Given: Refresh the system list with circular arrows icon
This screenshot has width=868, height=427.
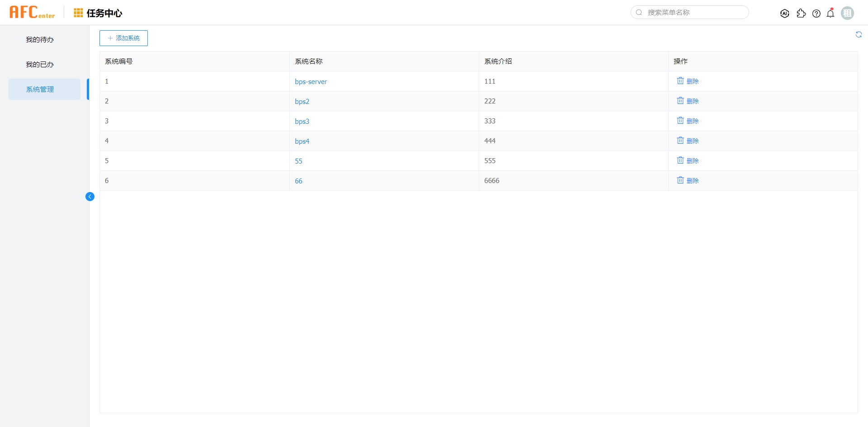Looking at the screenshot, I should (859, 34).
